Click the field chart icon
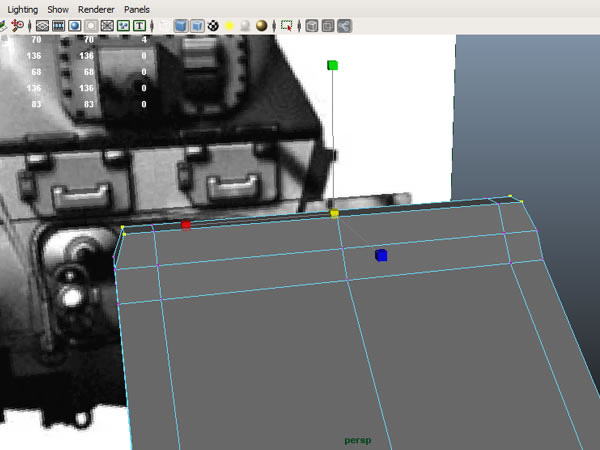 [x=107, y=25]
